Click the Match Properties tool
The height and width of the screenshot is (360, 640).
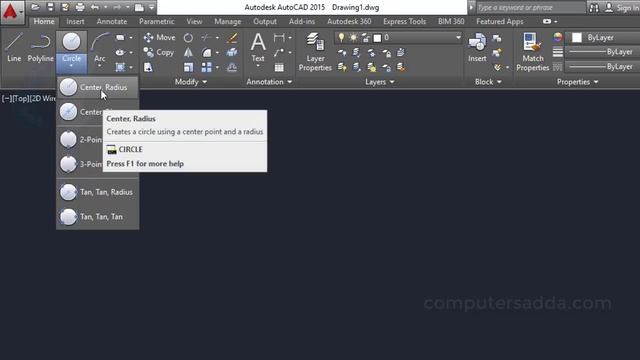[x=533, y=52]
